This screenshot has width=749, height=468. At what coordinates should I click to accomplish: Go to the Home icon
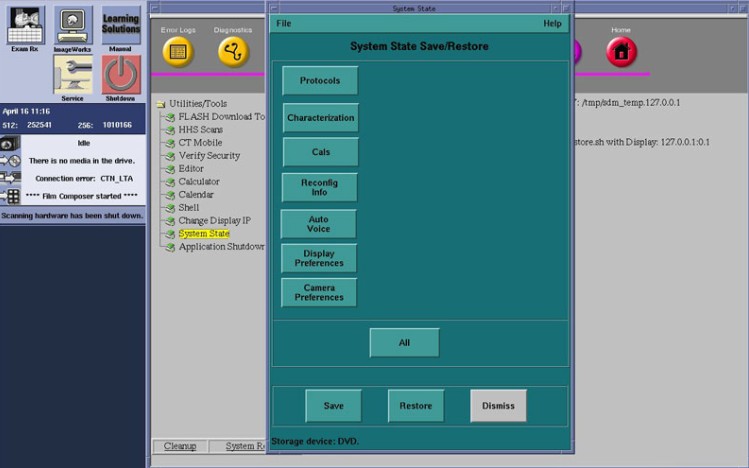click(x=621, y=50)
